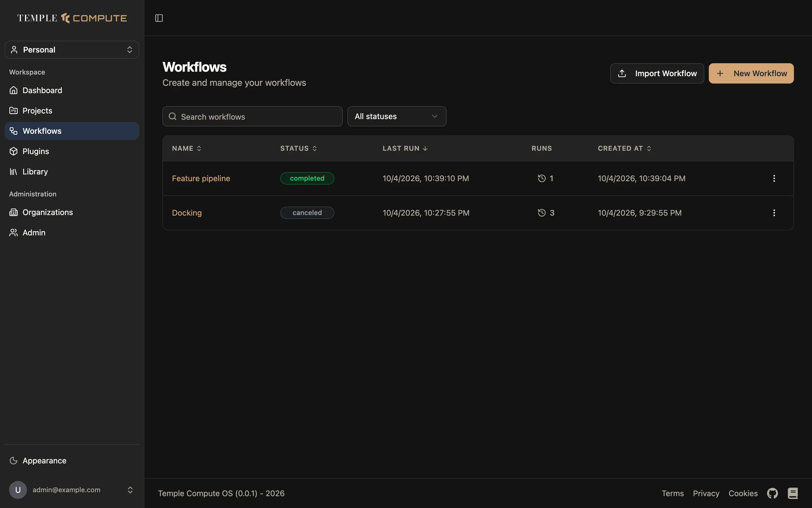This screenshot has height=508, width=812.
Task: Open the Feature pipeline workflow link
Action: click(201, 178)
